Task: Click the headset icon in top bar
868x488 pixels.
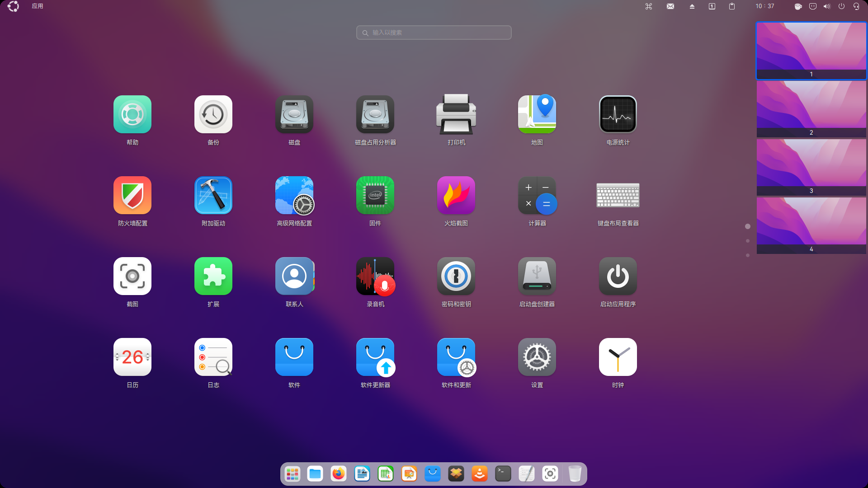Action: [856, 6]
